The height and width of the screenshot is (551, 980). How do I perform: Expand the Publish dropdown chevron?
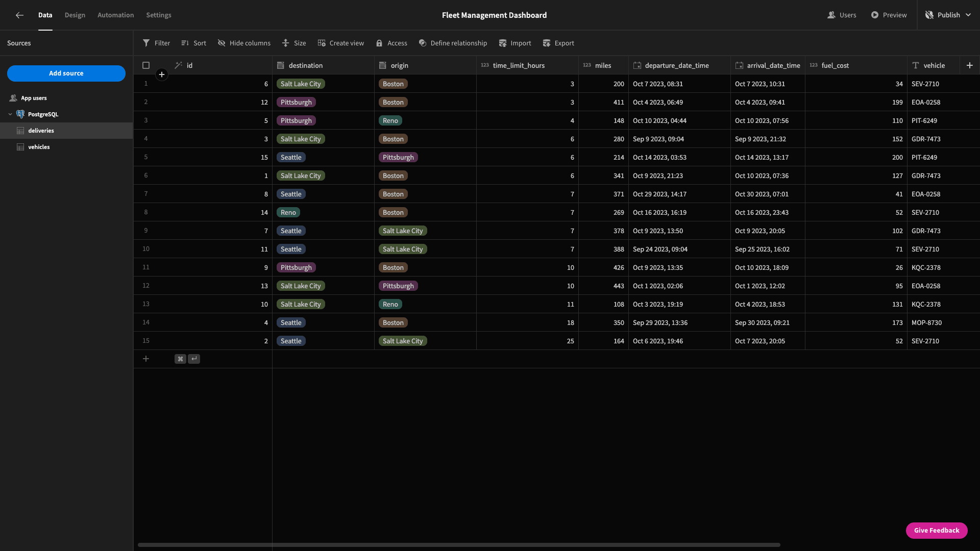(968, 15)
